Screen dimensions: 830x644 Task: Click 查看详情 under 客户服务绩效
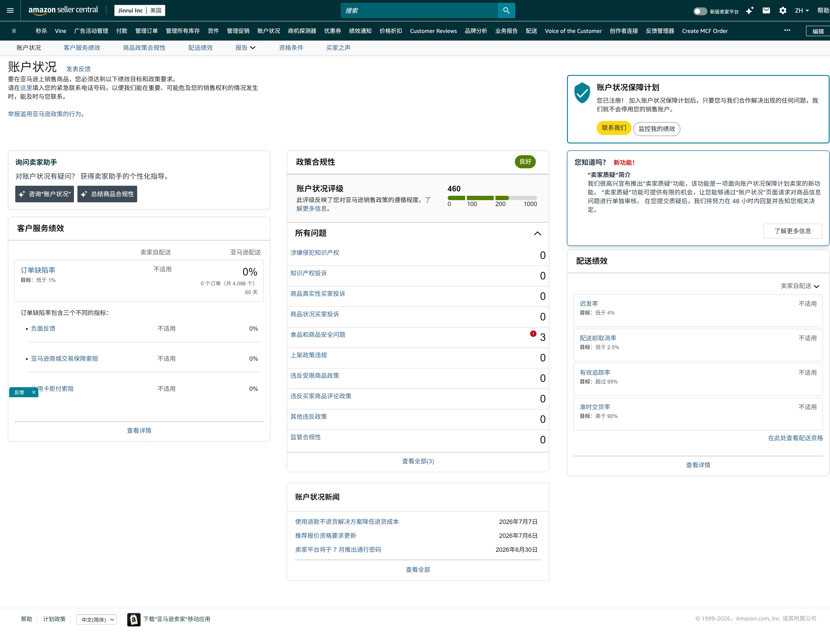point(139,431)
